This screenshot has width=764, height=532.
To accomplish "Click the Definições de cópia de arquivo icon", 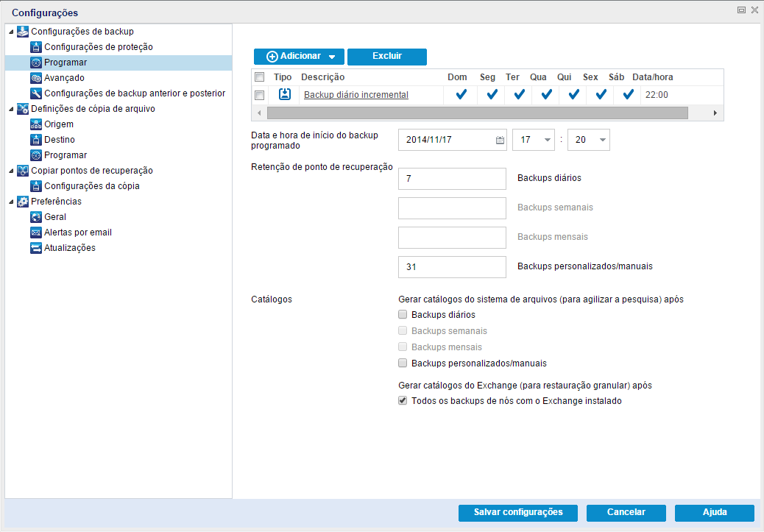I will coord(22,109).
